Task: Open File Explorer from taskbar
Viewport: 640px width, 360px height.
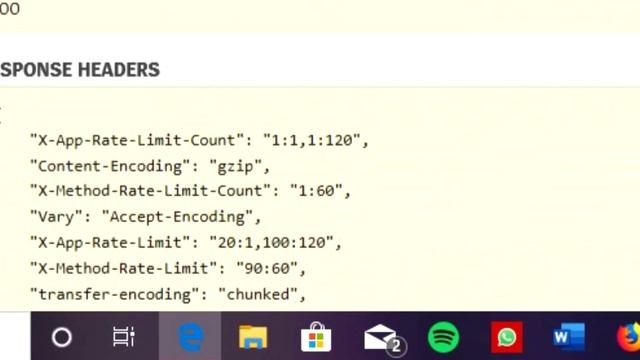Action: [253, 337]
